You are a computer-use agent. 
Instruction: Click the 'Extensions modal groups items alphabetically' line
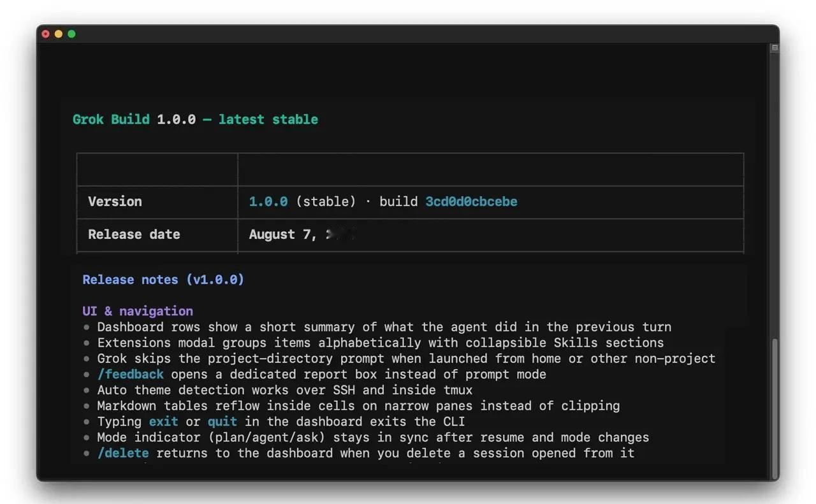(x=381, y=343)
